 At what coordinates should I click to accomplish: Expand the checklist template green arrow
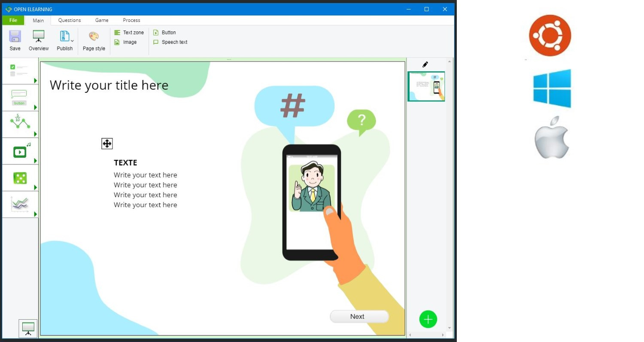coord(36,81)
